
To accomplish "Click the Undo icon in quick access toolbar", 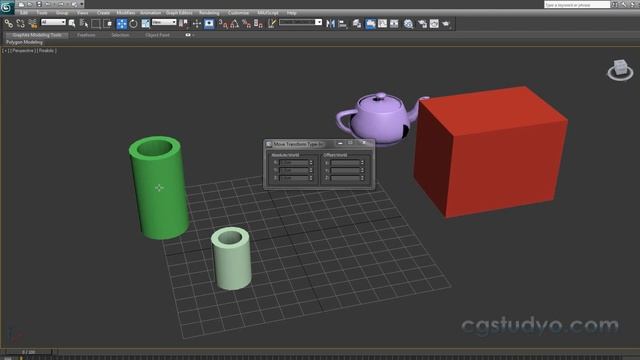I will (48, 4).
